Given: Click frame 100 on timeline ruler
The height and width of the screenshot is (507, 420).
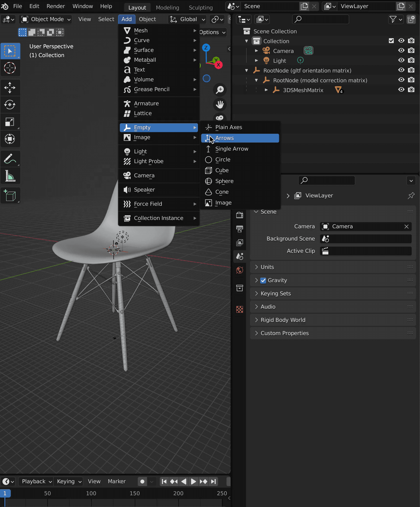Looking at the screenshot, I should pyautogui.click(x=91, y=493).
